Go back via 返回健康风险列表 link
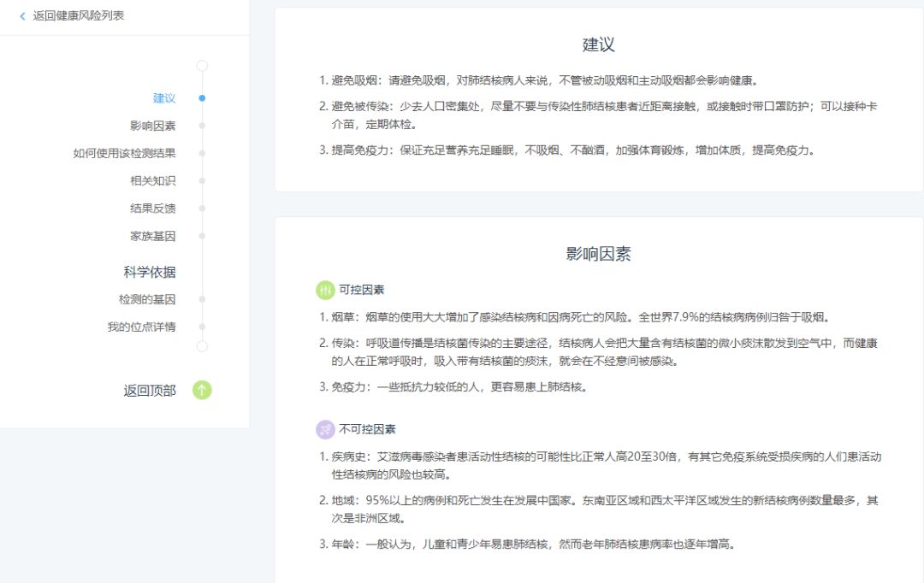 (79, 16)
